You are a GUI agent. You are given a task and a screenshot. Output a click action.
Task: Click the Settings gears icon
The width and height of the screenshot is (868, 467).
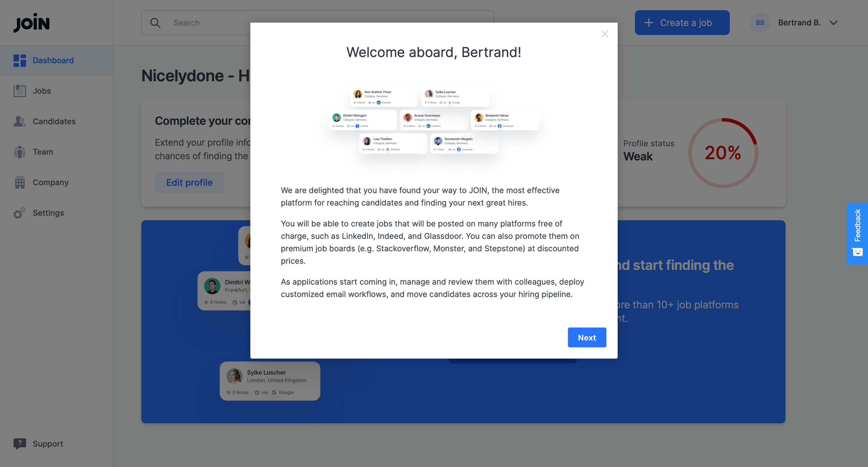20,213
